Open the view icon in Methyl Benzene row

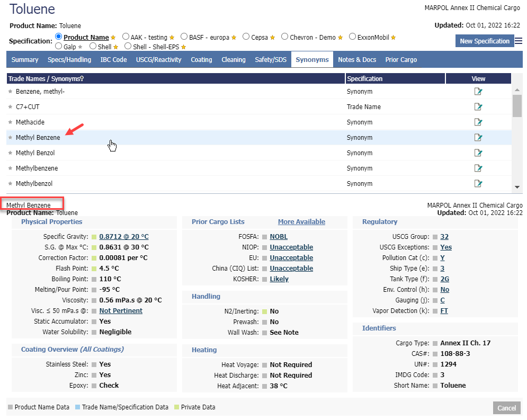point(478,138)
